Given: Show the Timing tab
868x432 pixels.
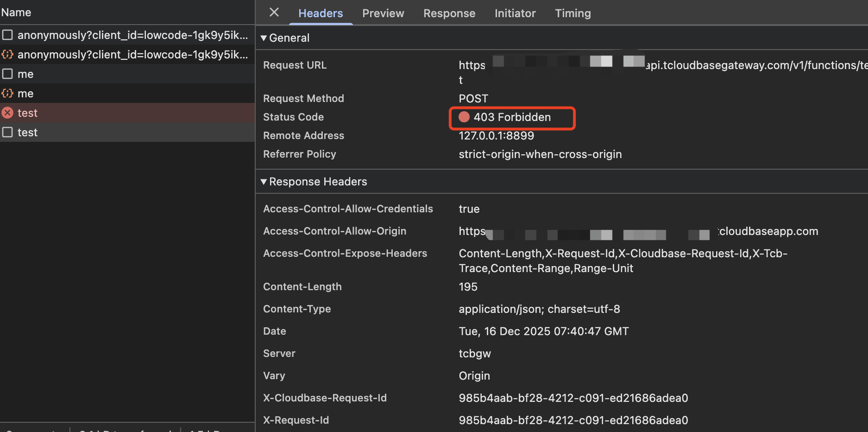Looking at the screenshot, I should pyautogui.click(x=573, y=13).
